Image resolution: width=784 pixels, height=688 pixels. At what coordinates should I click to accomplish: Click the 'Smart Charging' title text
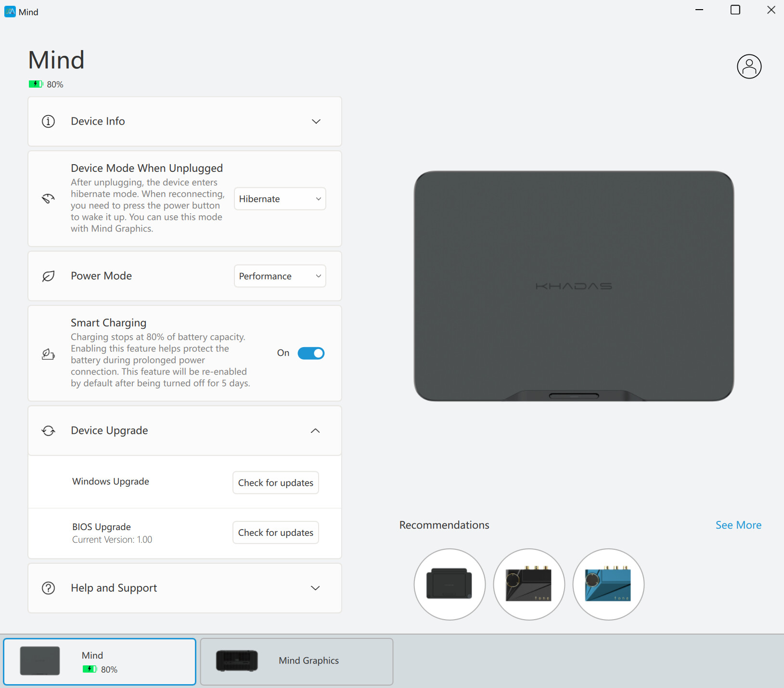109,323
